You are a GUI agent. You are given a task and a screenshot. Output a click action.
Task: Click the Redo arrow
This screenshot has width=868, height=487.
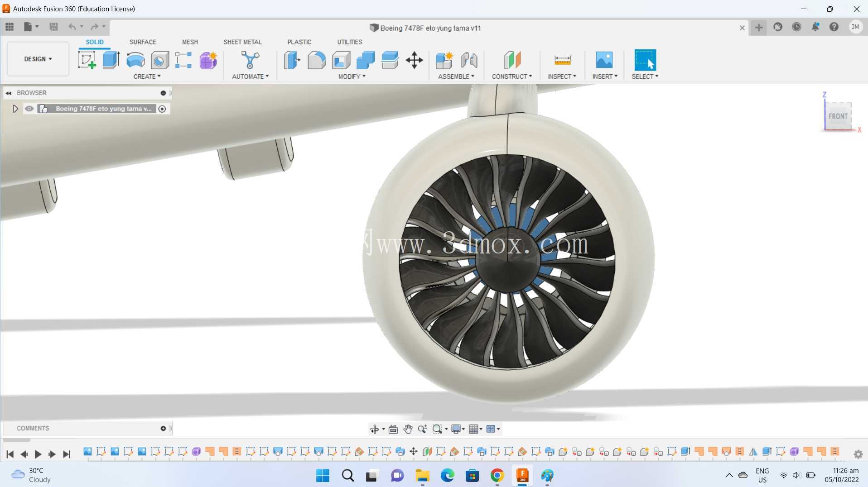[94, 27]
